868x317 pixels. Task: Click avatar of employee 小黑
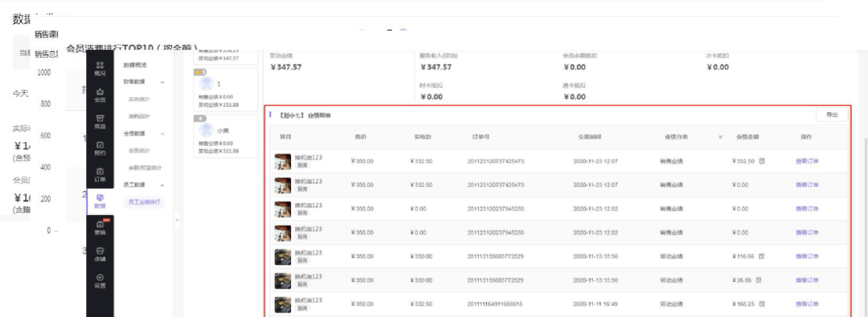(207, 131)
